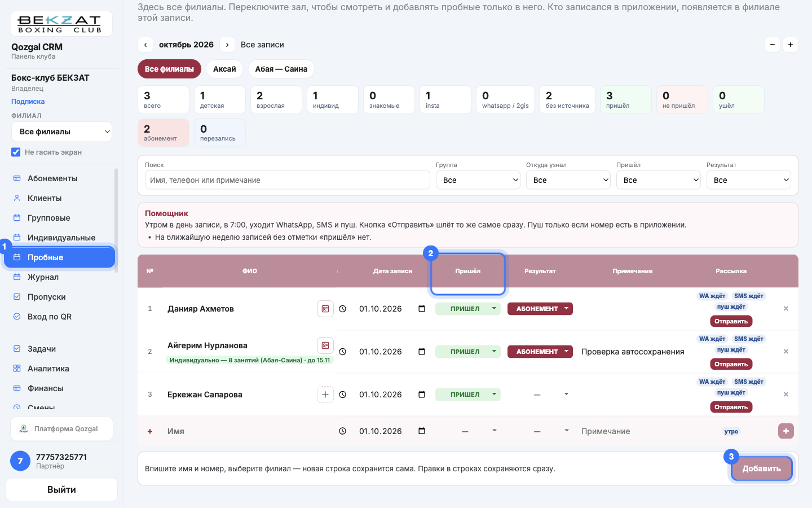Viewport: 812px width, 508px height.
Task: Click the Имя field in new row
Action: pyautogui.click(x=248, y=431)
